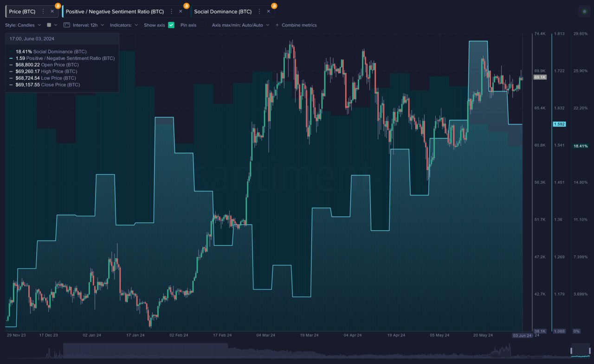This screenshot has width=594, height=364.
Task: Enable the Pin axis checkbox
Action: point(203,25)
